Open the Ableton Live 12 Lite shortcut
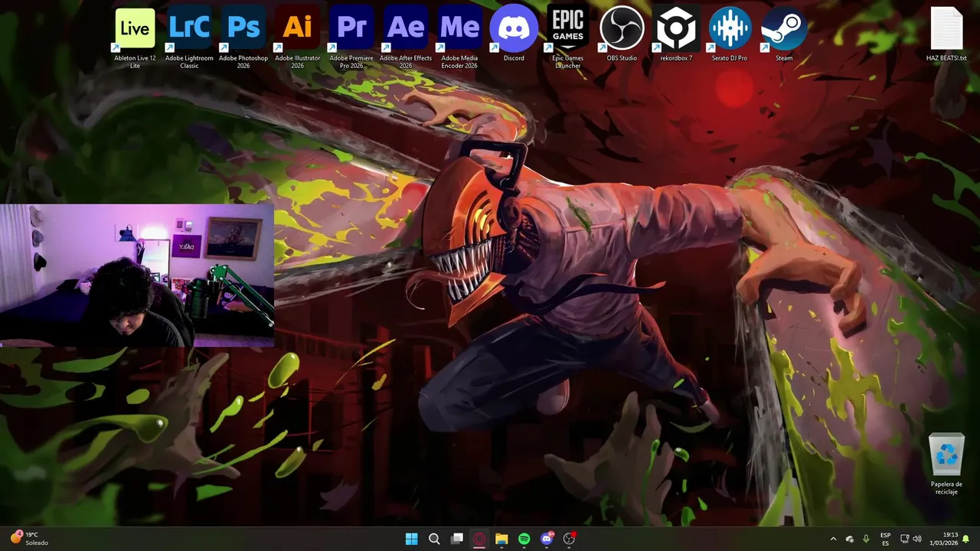The height and width of the screenshot is (551, 980). coord(135,37)
